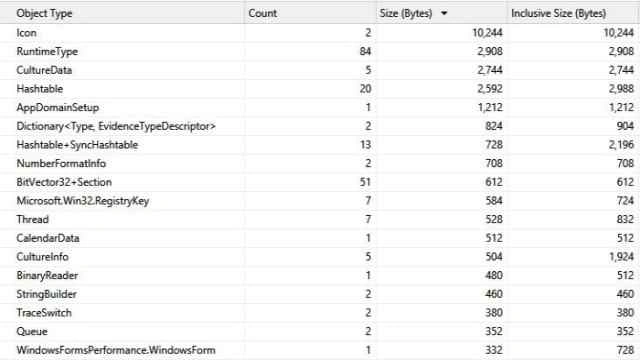The width and height of the screenshot is (640, 360).
Task: Click size value 528 for Thread
Action: click(494, 220)
